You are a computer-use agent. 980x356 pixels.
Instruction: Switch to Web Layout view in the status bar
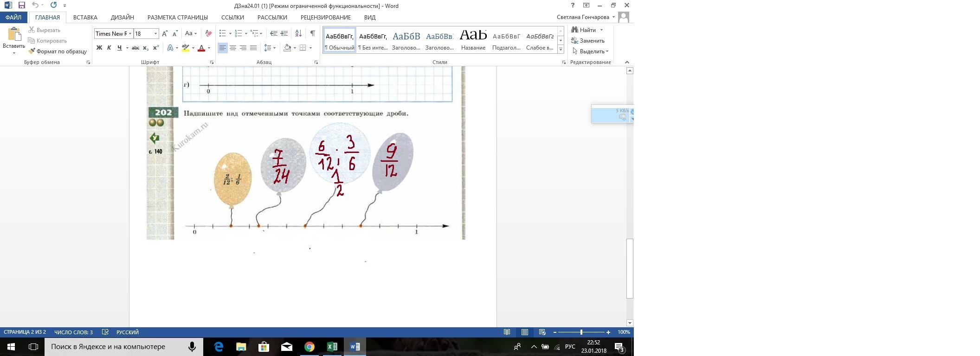point(542,332)
